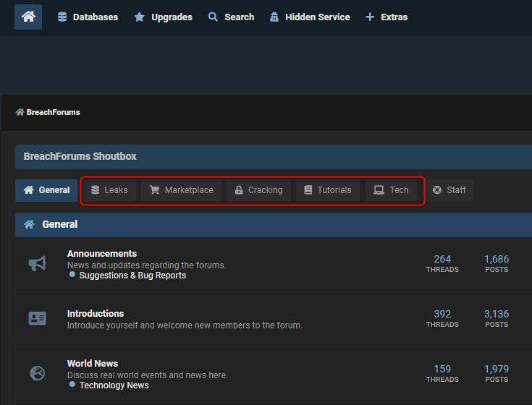
Task: Open the Extras menu text
Action: [x=394, y=17]
